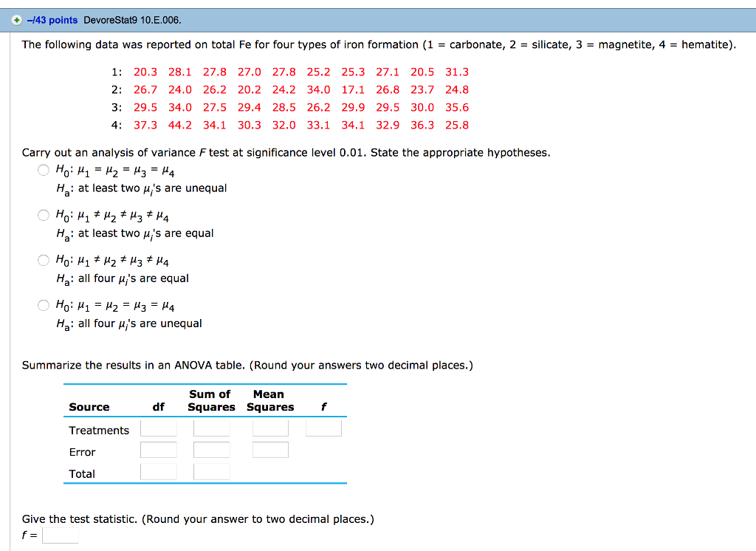Select hypothesis with Ha: all four unequal

click(43, 305)
